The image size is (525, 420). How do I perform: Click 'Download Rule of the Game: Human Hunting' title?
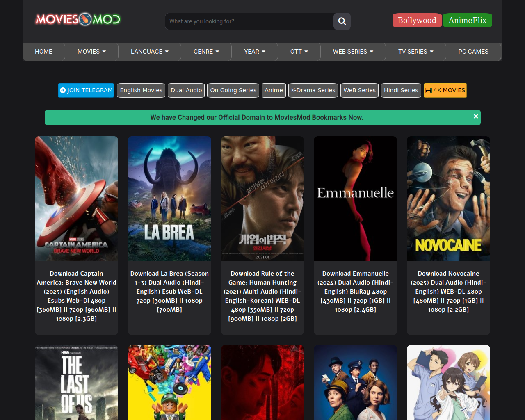[262, 296]
